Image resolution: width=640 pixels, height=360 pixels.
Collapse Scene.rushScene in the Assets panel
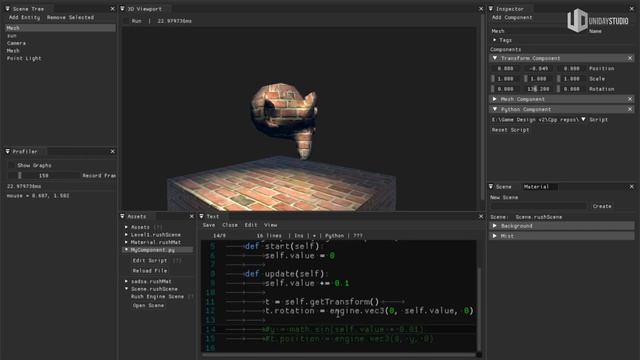pos(127,289)
